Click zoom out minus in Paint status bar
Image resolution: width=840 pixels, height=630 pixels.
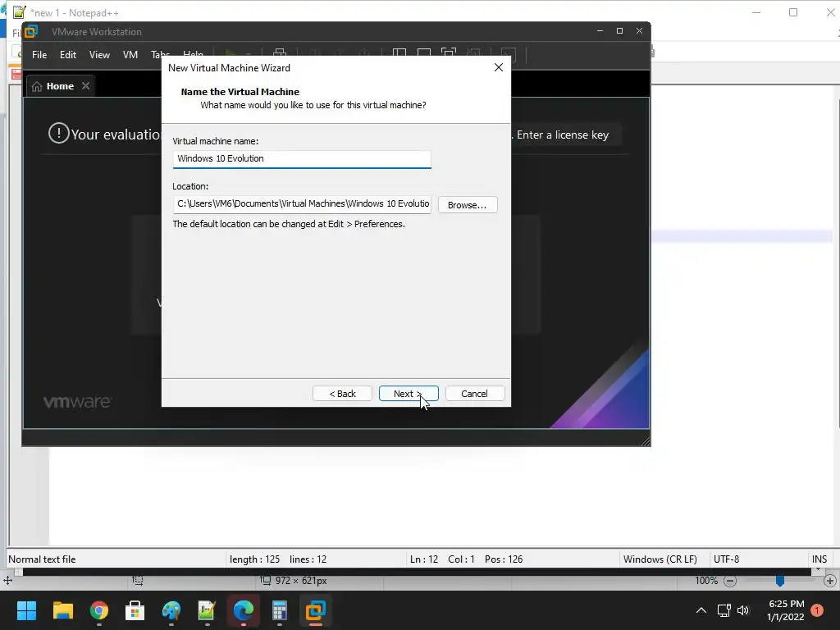729,581
